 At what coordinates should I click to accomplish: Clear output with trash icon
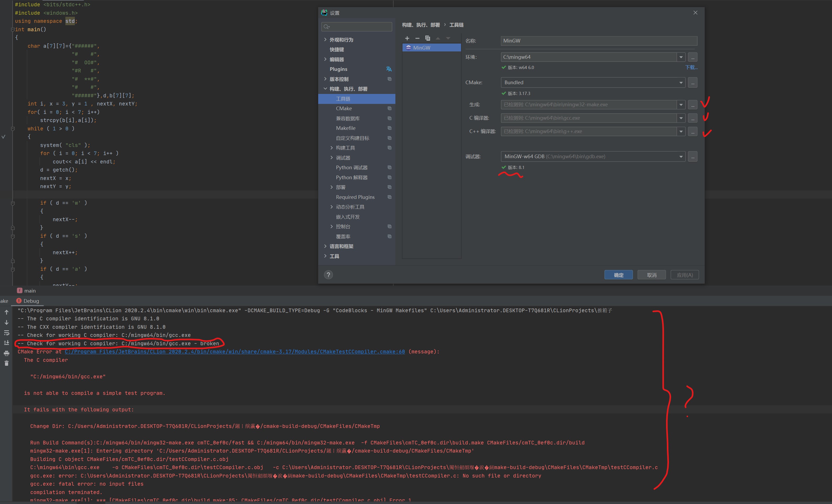(x=6, y=363)
